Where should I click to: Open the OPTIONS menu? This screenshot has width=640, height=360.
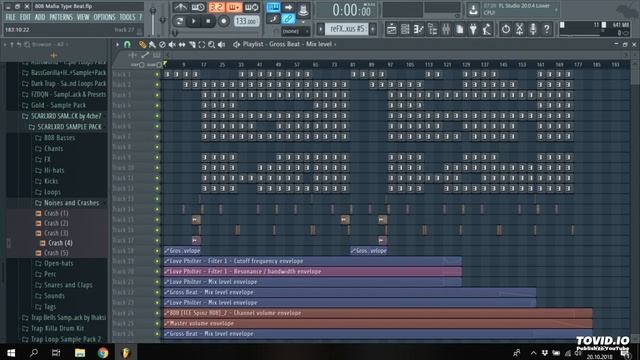tap(104, 17)
